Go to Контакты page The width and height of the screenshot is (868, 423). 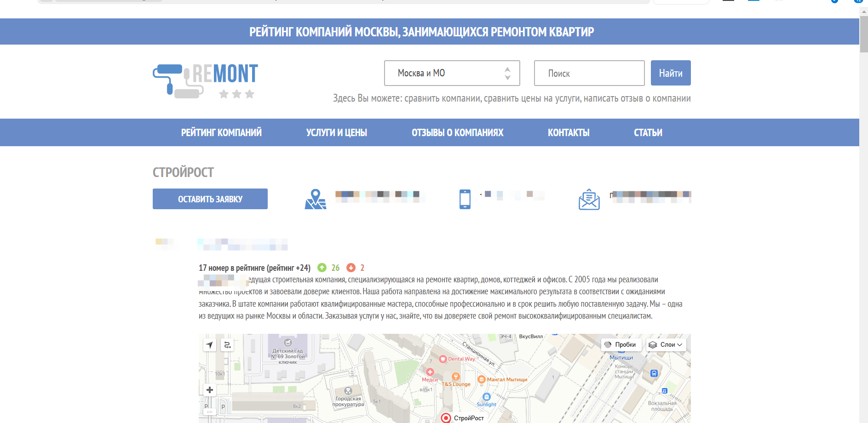pyautogui.click(x=569, y=132)
